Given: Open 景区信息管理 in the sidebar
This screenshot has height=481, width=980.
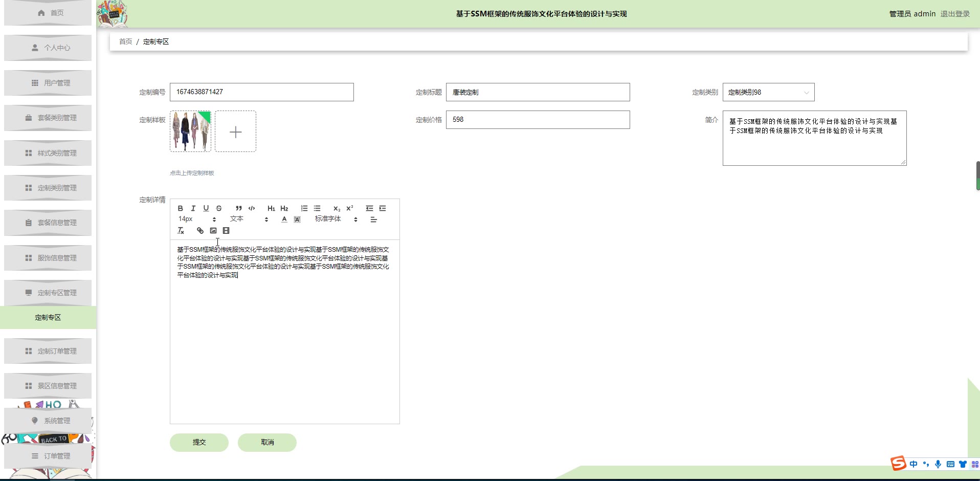Looking at the screenshot, I should click(48, 386).
